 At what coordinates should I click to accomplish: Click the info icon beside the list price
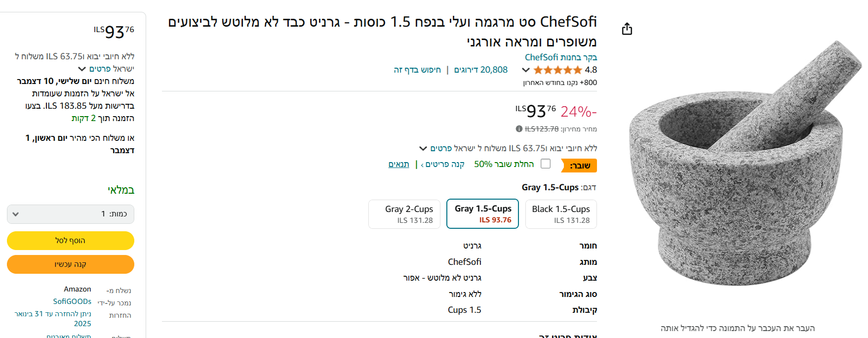click(519, 129)
